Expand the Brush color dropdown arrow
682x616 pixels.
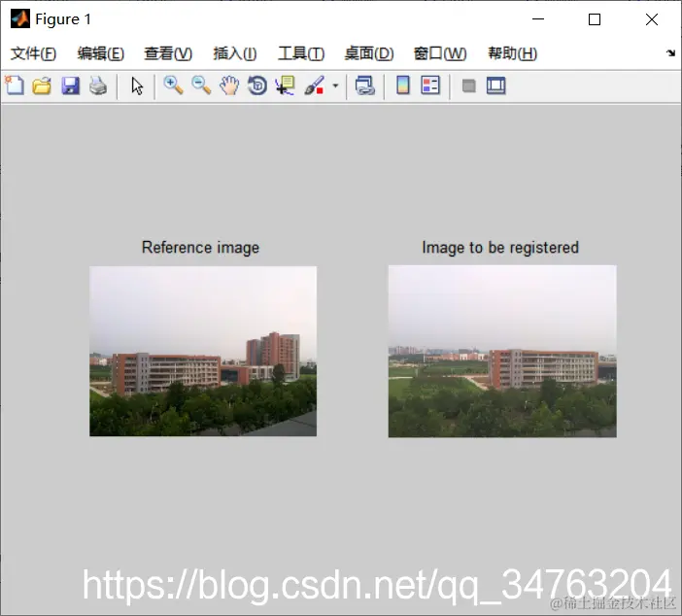335,86
